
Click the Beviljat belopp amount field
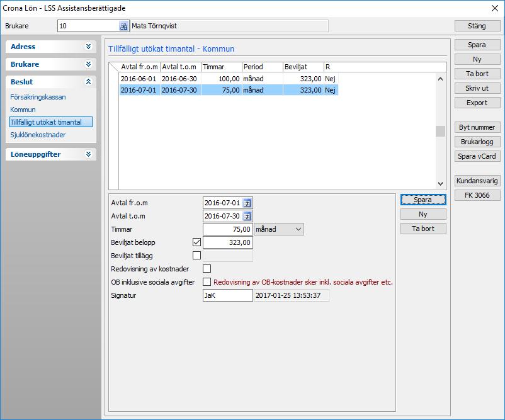[228, 242]
